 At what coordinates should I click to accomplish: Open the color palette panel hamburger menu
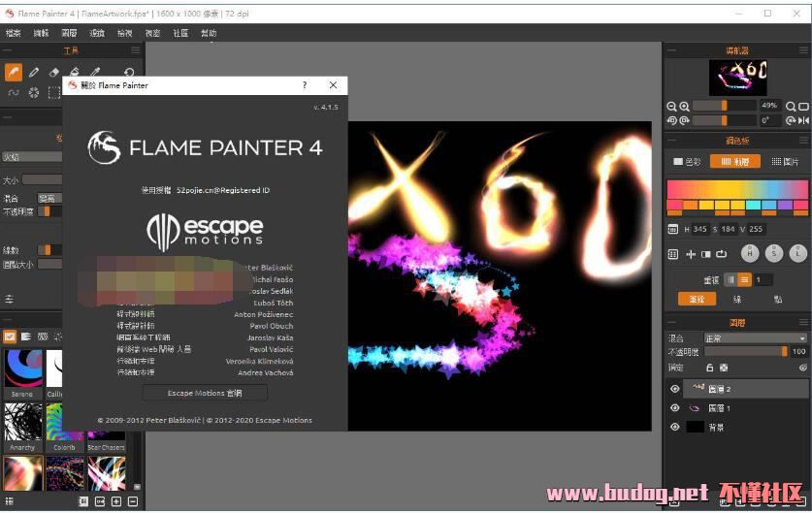coord(803,141)
